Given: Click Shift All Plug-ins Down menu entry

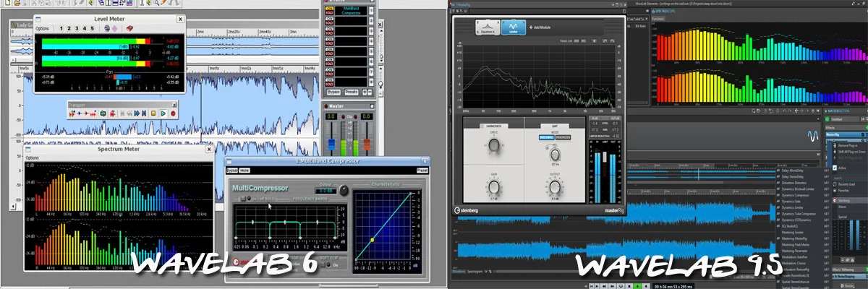Looking at the screenshot, I should point(851,152).
